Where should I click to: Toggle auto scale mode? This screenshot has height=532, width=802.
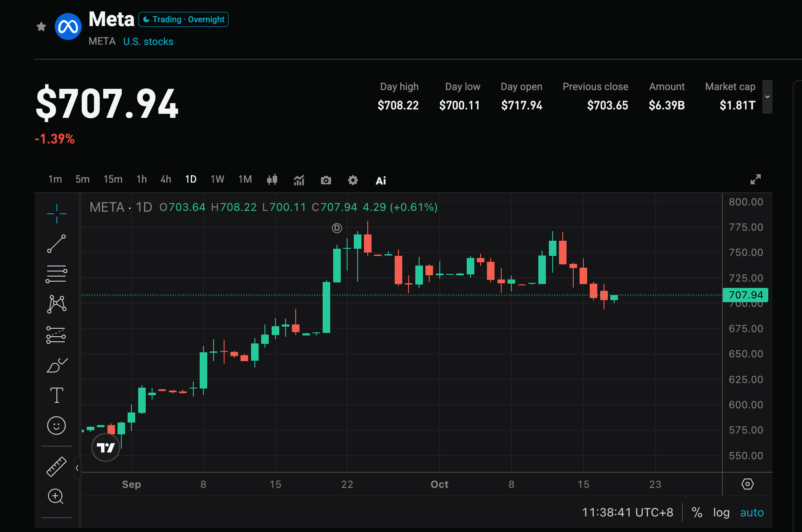click(752, 512)
